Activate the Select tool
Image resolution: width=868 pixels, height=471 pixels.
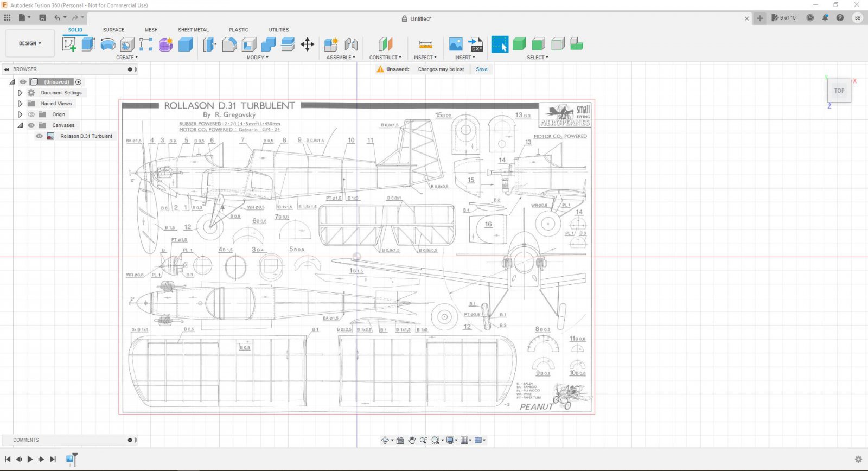(x=500, y=44)
